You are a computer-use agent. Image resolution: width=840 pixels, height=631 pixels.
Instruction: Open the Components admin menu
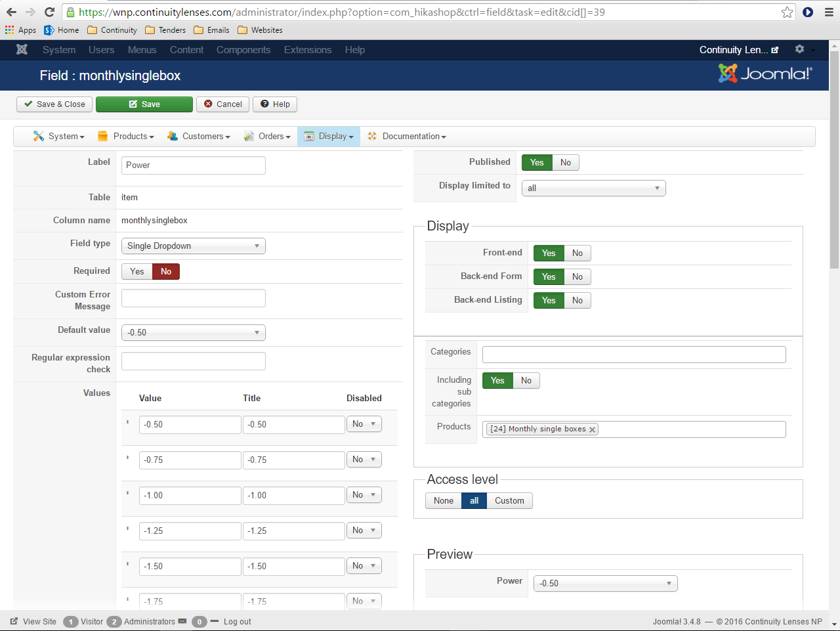tap(243, 50)
